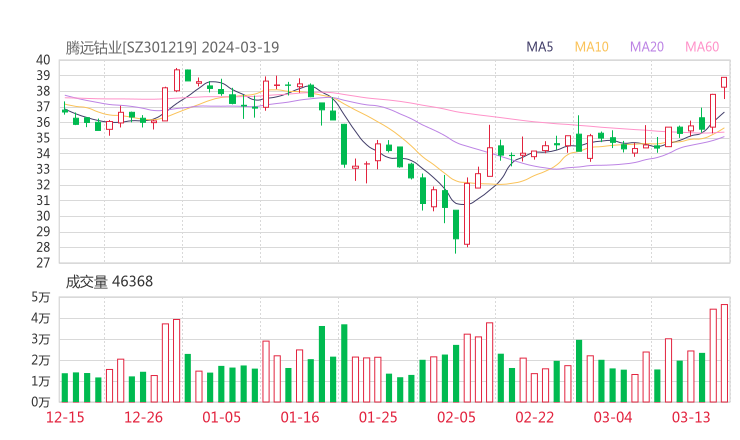740x440 pixels.
Task: Click the price axis value 27
Action: pyautogui.click(x=43, y=263)
